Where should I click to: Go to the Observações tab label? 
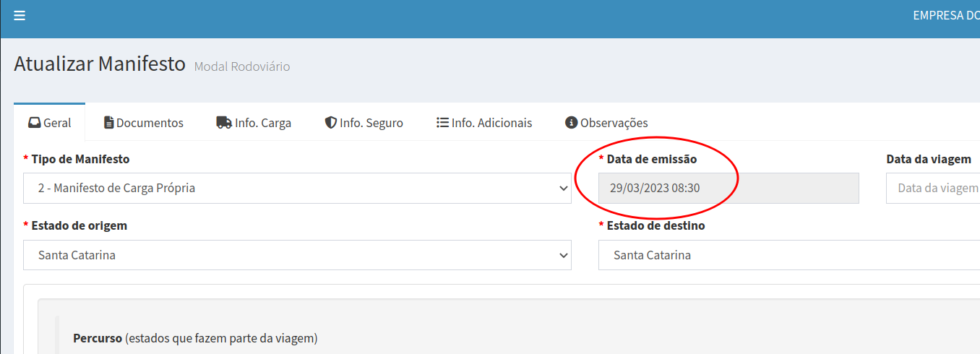tap(614, 123)
